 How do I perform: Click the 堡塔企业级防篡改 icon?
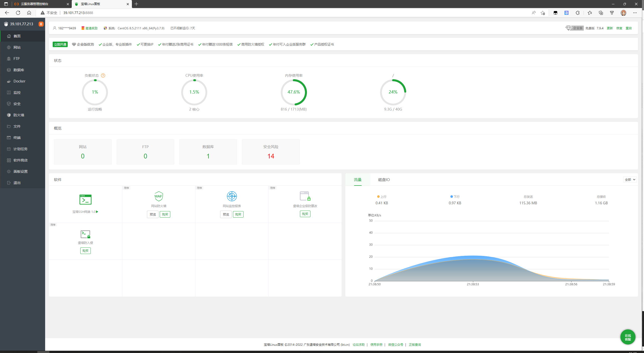[x=305, y=196]
